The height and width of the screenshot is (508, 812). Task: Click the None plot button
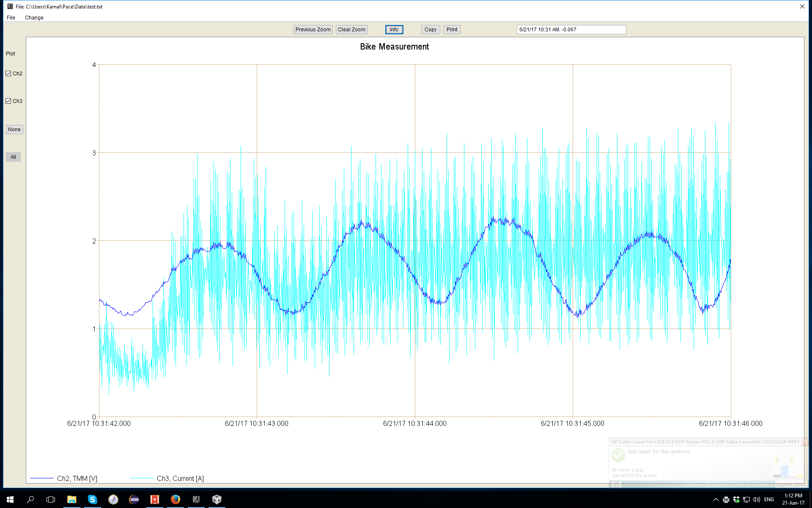(14, 130)
